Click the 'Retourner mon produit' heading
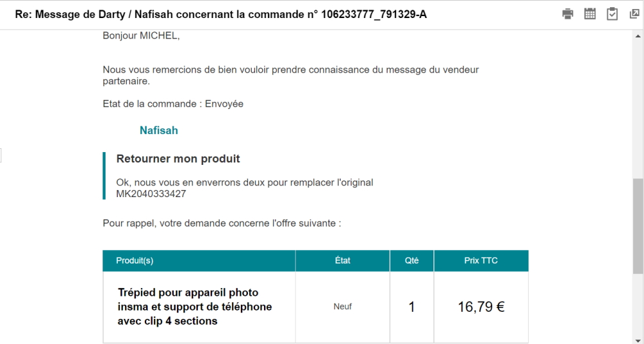644x344 pixels. pyautogui.click(x=178, y=158)
